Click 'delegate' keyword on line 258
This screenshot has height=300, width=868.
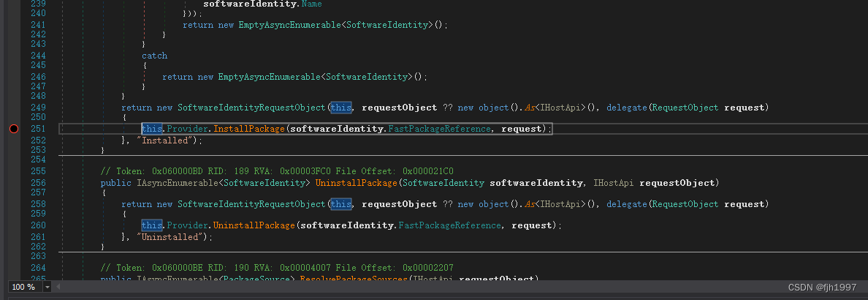627,204
